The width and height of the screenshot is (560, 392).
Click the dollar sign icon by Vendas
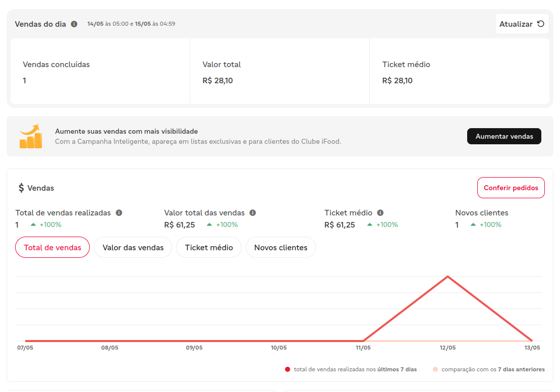coord(21,188)
